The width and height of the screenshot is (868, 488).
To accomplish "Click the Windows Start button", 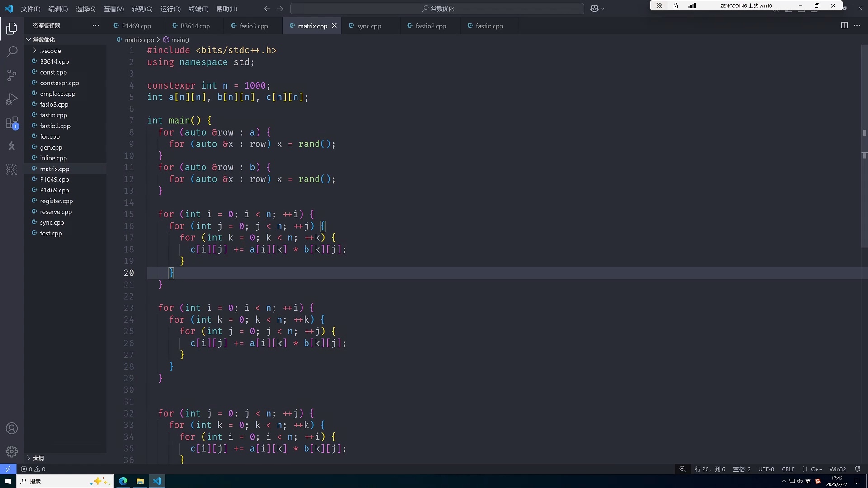I will [8, 481].
